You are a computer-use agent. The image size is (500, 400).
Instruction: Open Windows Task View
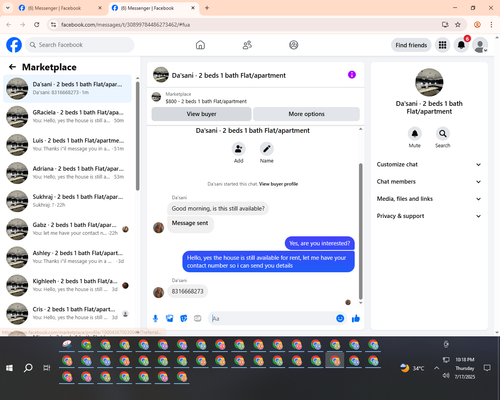47,368
